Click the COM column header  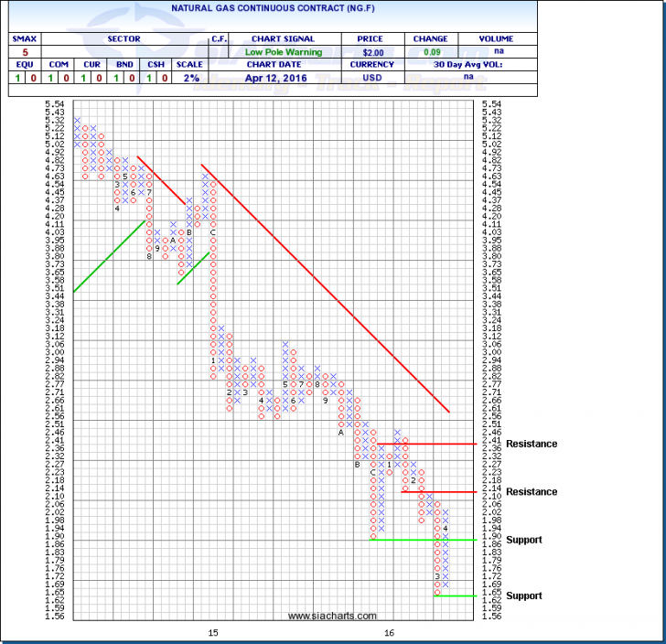56,66
